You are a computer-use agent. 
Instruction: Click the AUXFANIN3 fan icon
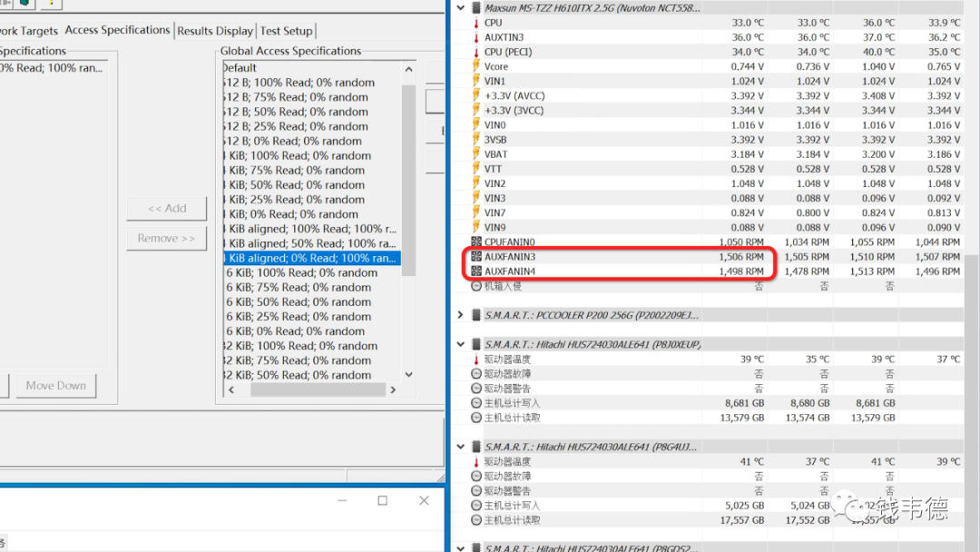476,256
